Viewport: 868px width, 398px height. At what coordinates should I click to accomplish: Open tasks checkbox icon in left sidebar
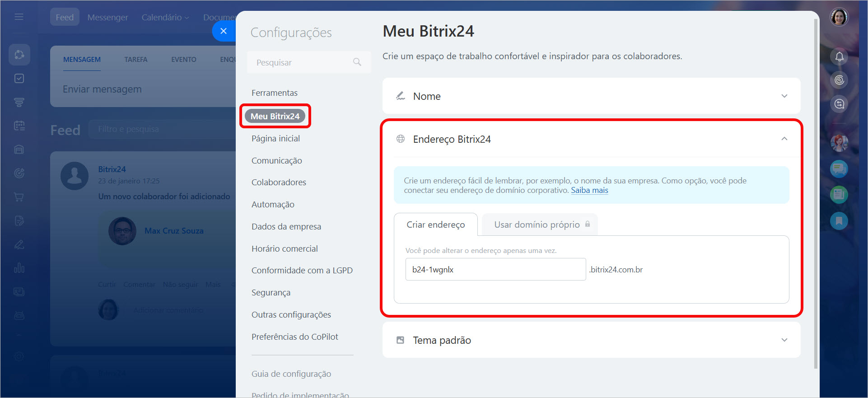point(19,79)
